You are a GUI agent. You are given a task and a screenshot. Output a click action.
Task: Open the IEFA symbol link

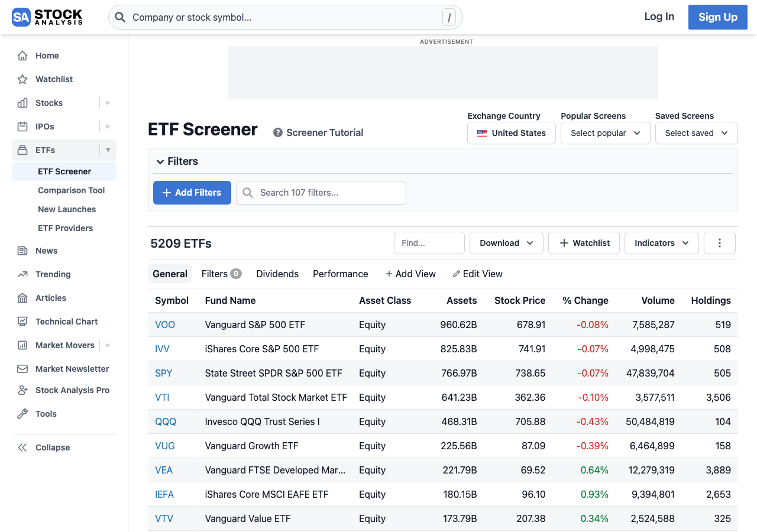tap(164, 494)
